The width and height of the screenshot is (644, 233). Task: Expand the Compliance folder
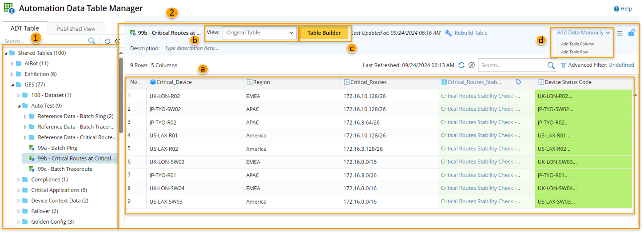(x=19, y=180)
